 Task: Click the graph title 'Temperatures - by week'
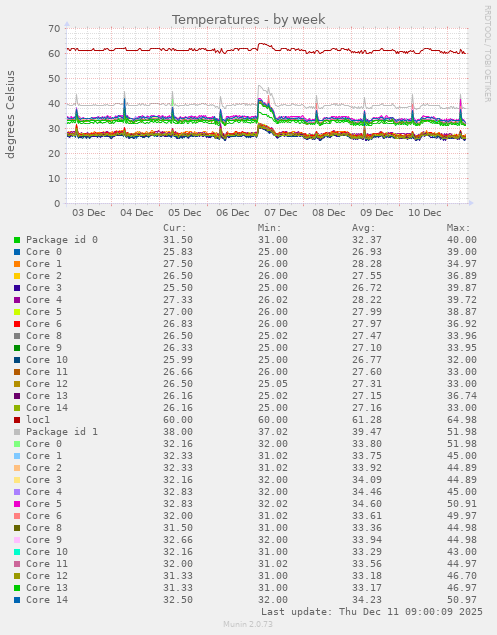(x=248, y=19)
